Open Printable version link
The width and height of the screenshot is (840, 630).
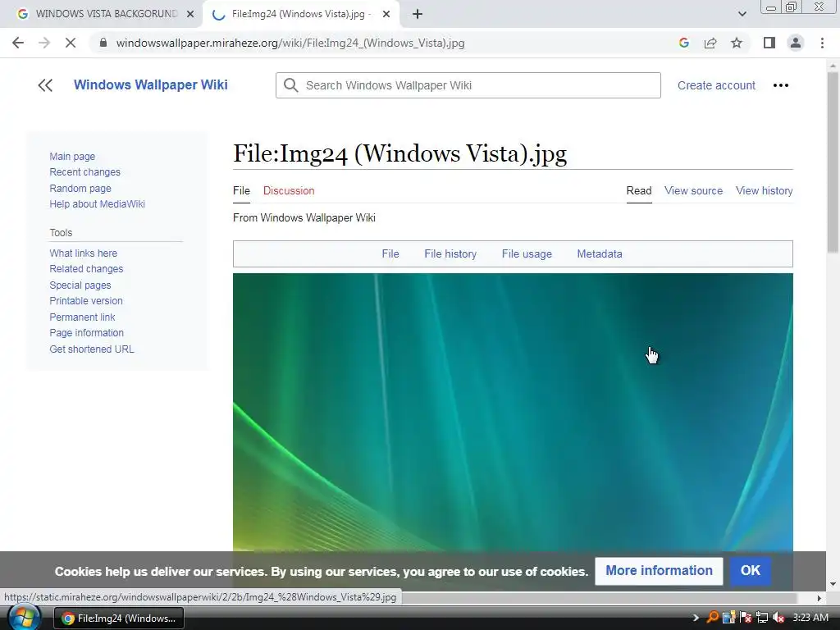(86, 301)
